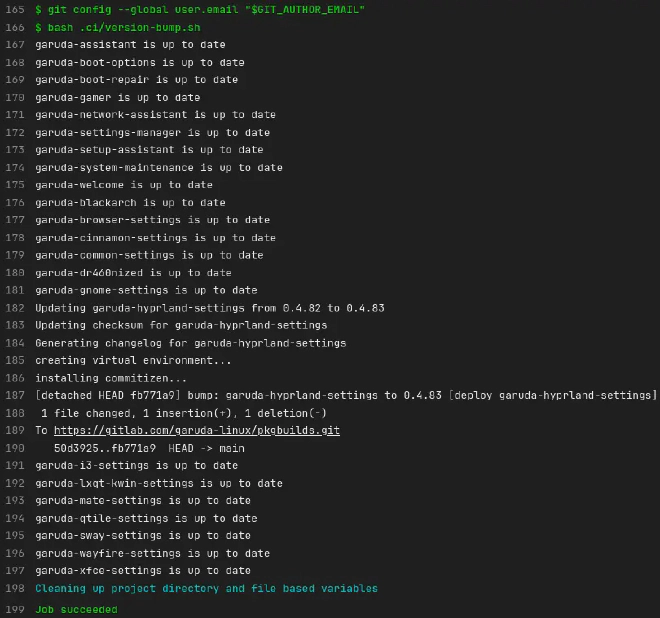Click line number 198 in the gutter
The width and height of the screenshot is (660, 618).
[x=13, y=589]
